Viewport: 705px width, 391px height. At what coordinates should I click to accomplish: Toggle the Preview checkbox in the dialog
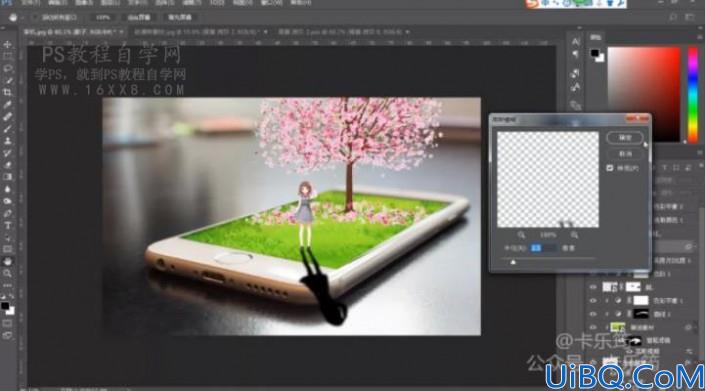pos(610,168)
